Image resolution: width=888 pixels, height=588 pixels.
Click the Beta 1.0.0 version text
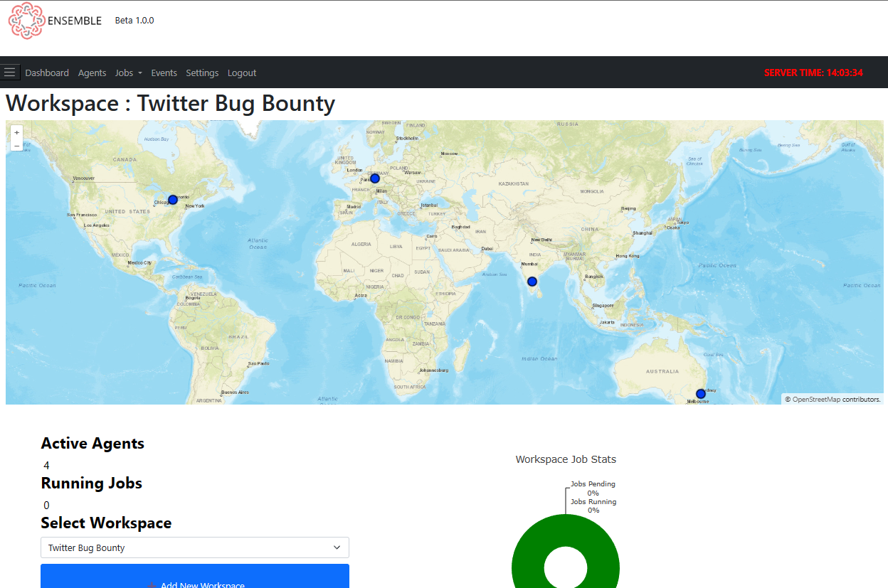pyautogui.click(x=134, y=21)
